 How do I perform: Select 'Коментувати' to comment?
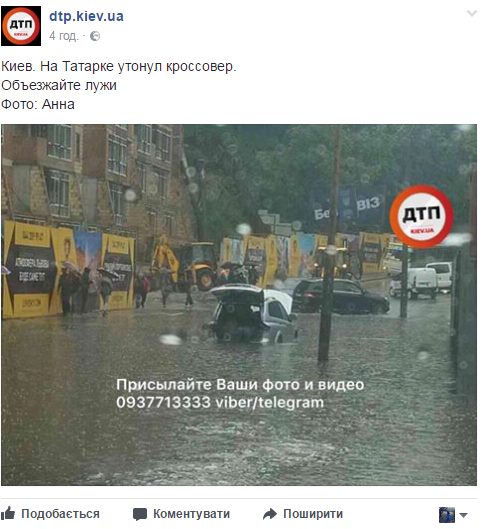pos(191,513)
